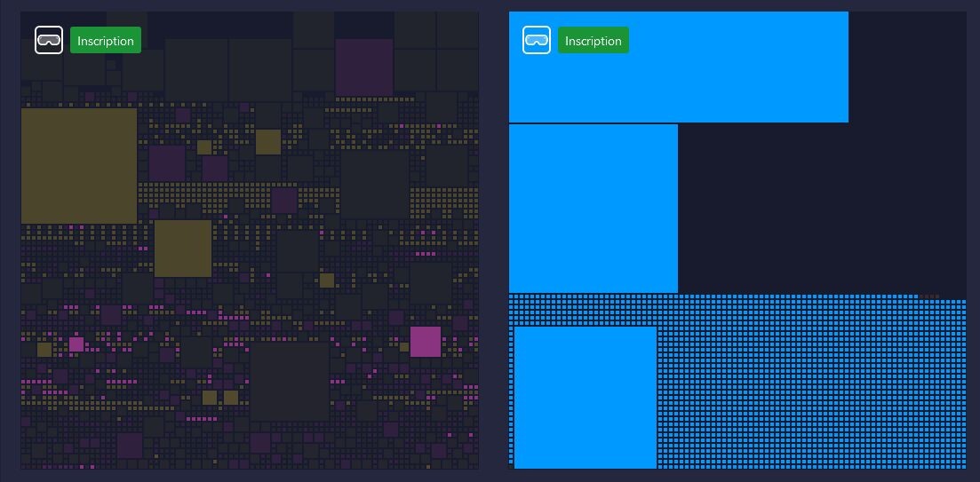The height and width of the screenshot is (482, 980).
Task: Select the largest olive transaction square in left panel
Action: tap(79, 166)
